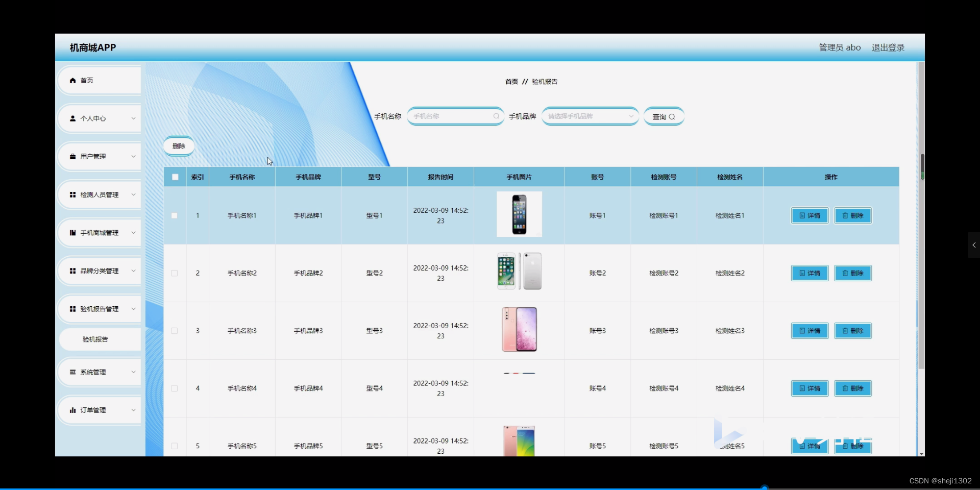Check the row checkbox for 手机名称1
980x490 pixels.
click(x=174, y=215)
